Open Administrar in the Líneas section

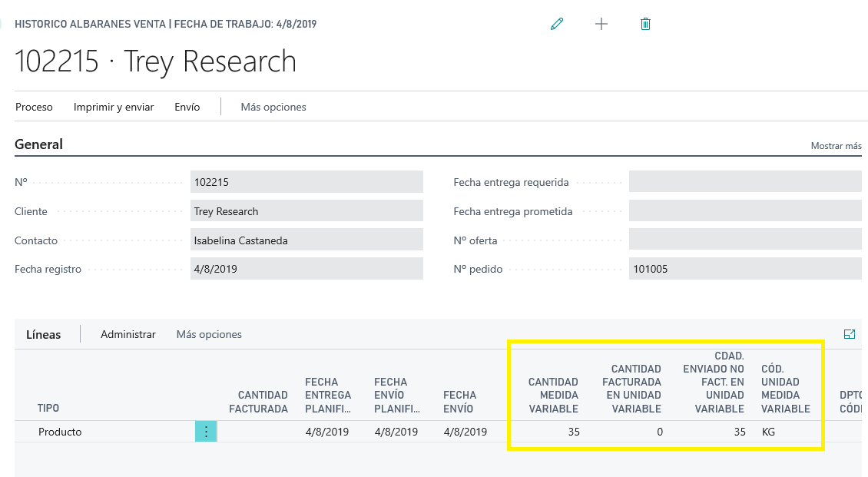(x=128, y=334)
